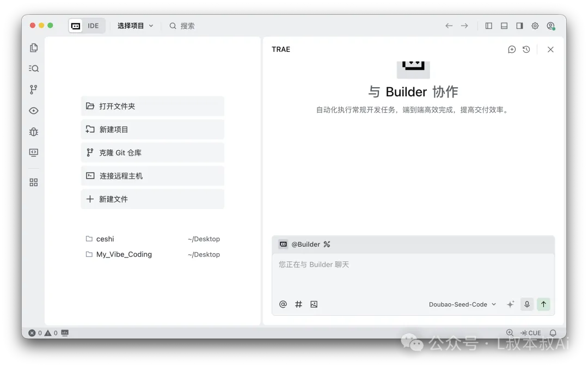This screenshot has height=367, width=588.
Task: Click the tools icon beside @Builder
Action: click(327, 244)
